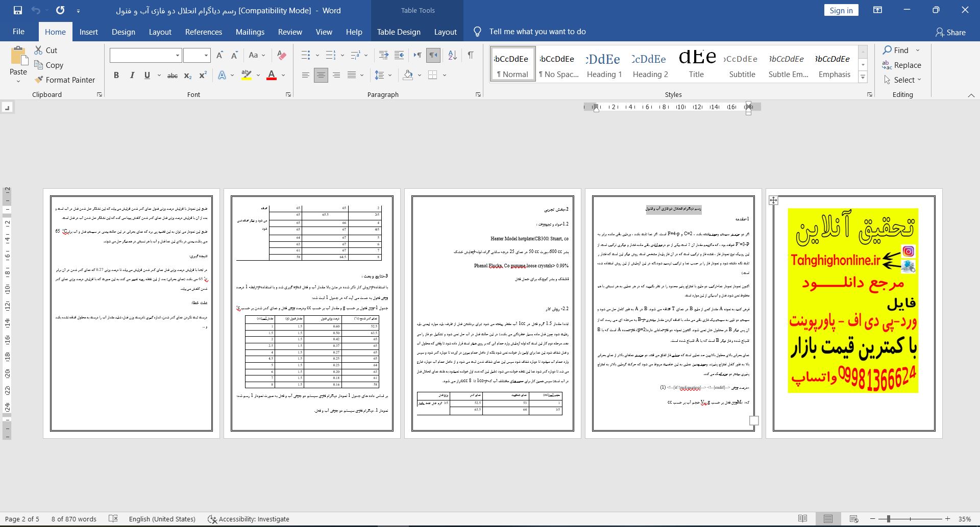Open line and paragraph spacing
The width and height of the screenshot is (980, 527).
pyautogui.click(x=379, y=76)
